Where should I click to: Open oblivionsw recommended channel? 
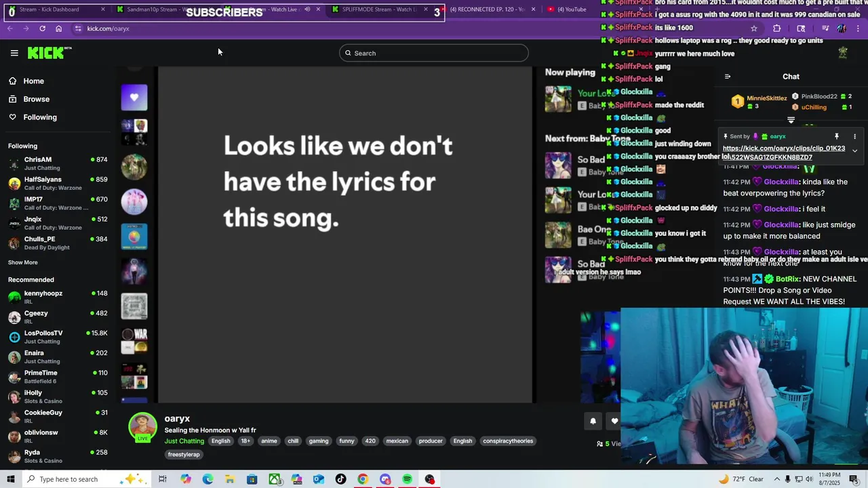[58, 436]
